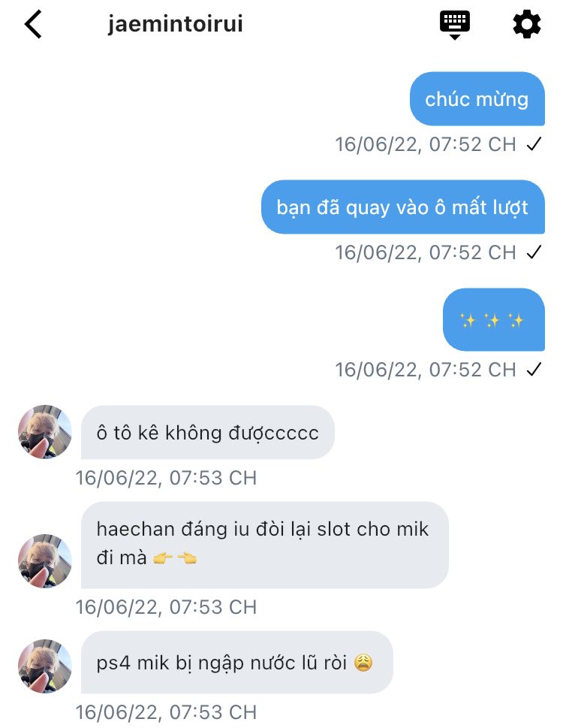Open avatar beside 'haechan đáng iu' message
This screenshot has height=728, width=563.
45,561
